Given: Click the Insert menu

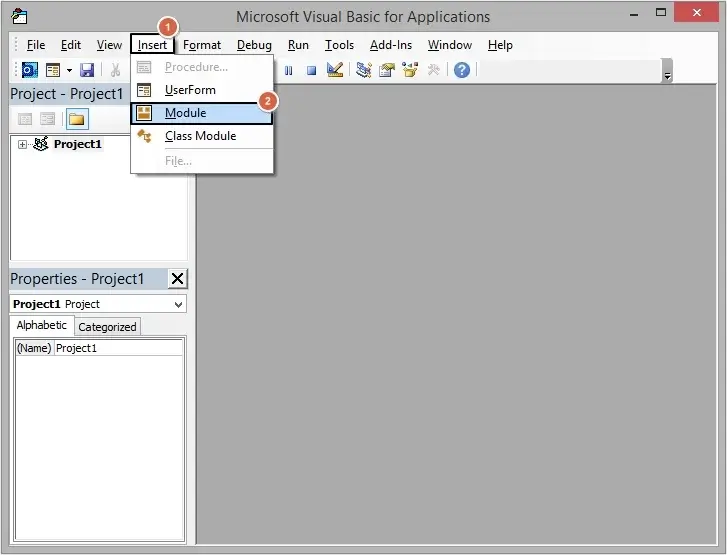Looking at the screenshot, I should point(152,45).
